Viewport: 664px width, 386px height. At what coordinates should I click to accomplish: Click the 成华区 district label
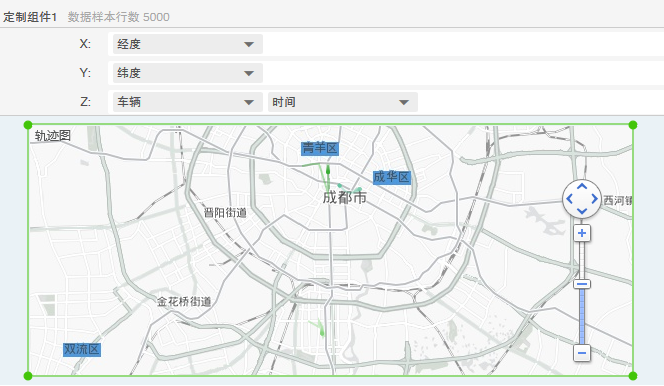pos(392,177)
